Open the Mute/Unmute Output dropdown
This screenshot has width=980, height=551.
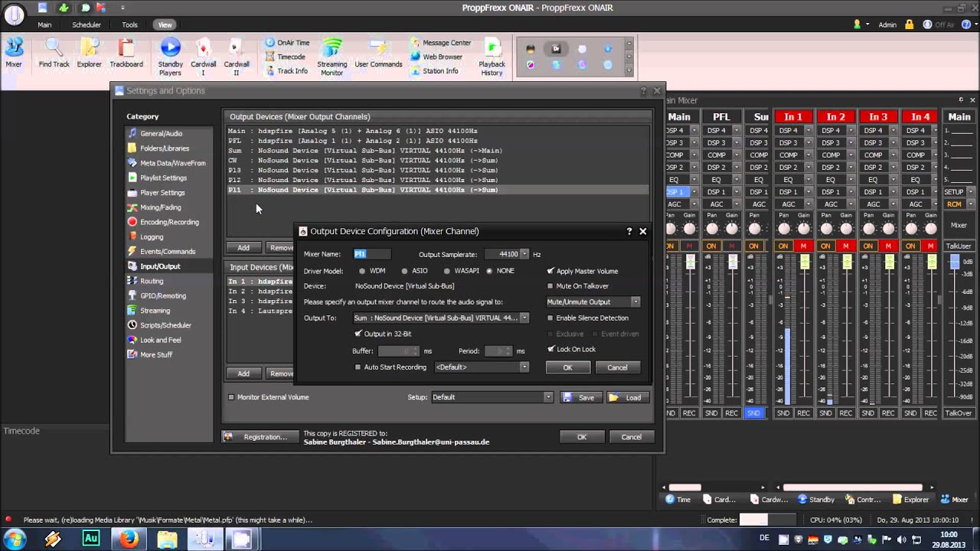tap(635, 302)
